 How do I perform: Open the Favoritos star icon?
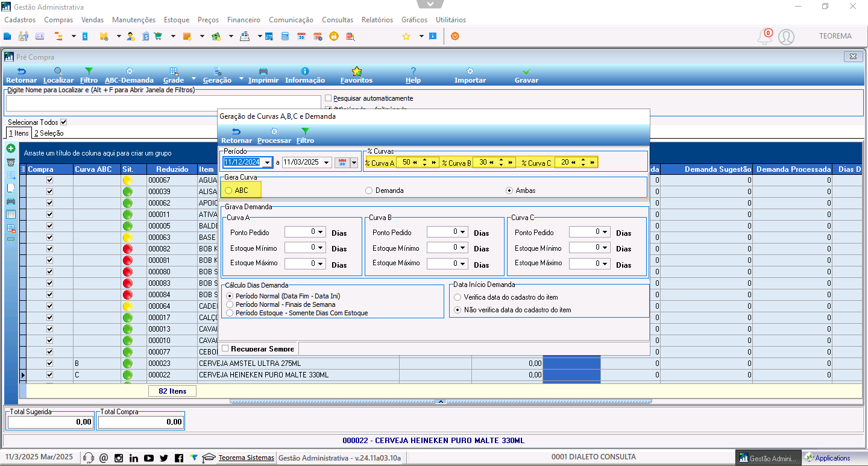[356, 71]
